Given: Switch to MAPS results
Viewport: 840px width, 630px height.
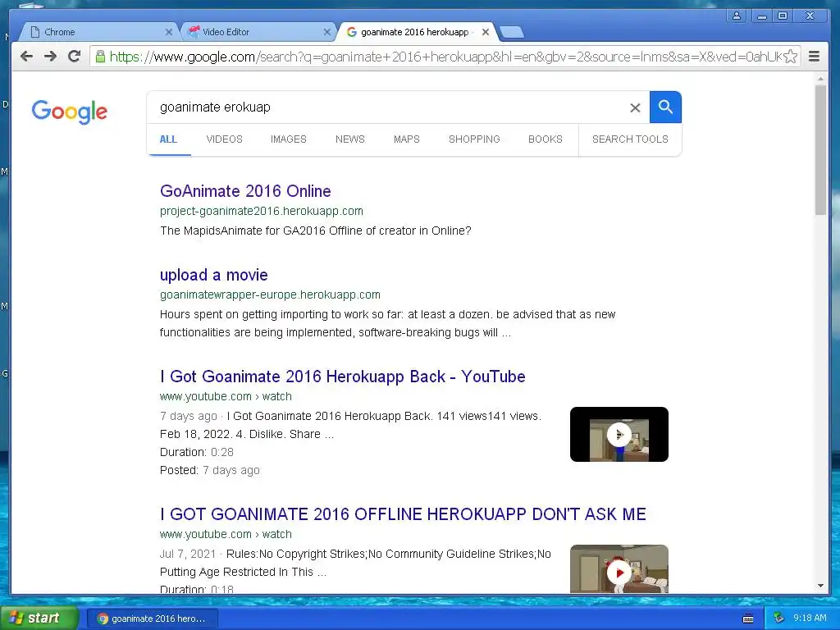Looking at the screenshot, I should pyautogui.click(x=407, y=139).
